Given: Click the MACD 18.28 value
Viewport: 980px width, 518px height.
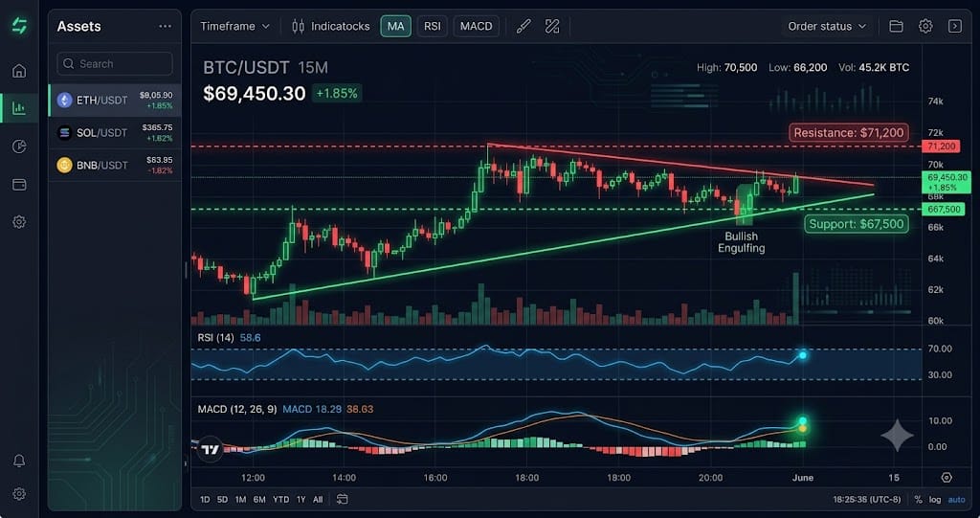Looking at the screenshot, I should (x=312, y=409).
